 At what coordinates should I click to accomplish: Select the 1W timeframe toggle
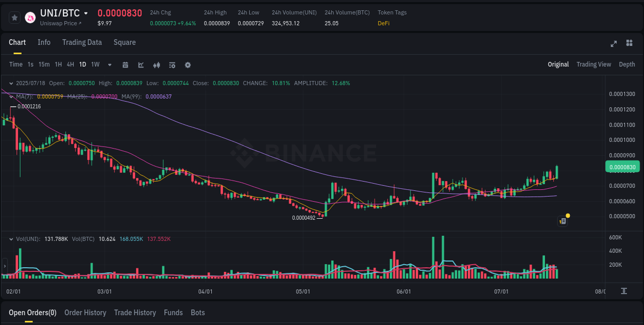pyautogui.click(x=95, y=64)
